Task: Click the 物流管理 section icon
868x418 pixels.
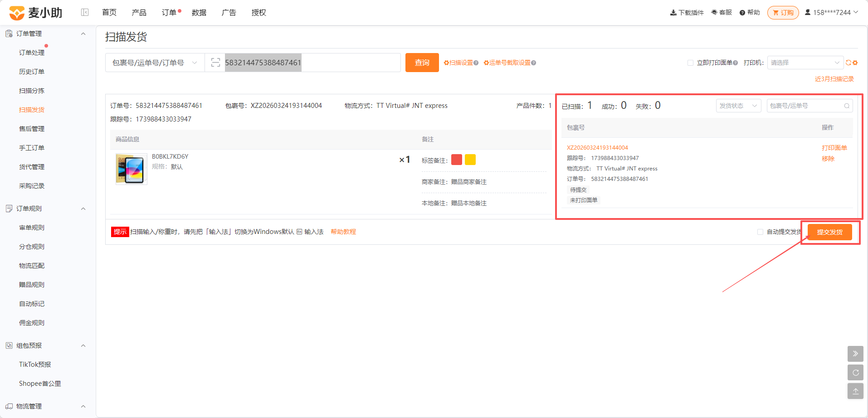Action: [x=9, y=406]
